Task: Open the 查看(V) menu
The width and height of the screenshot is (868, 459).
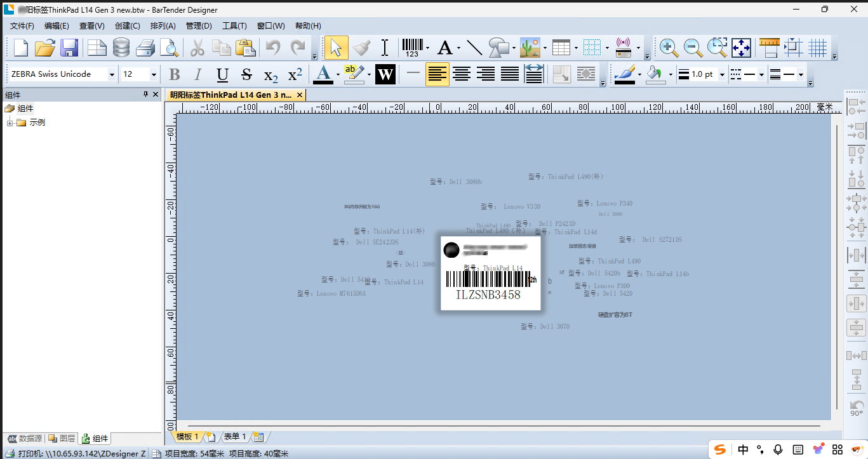Action: [92, 26]
